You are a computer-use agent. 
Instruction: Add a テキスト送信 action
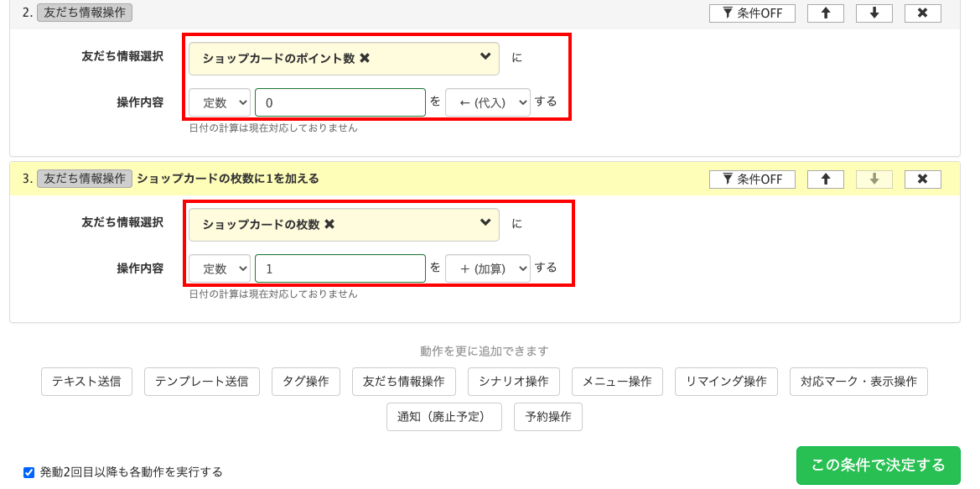coord(86,382)
